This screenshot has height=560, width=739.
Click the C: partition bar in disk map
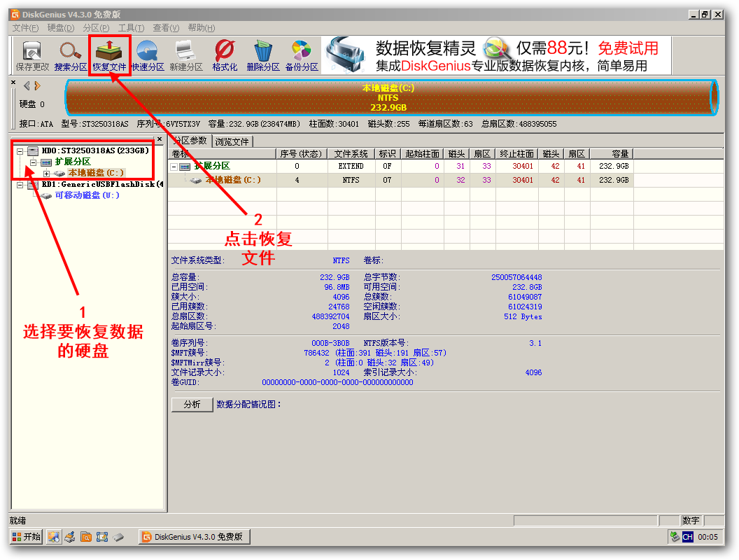pyautogui.click(x=391, y=97)
